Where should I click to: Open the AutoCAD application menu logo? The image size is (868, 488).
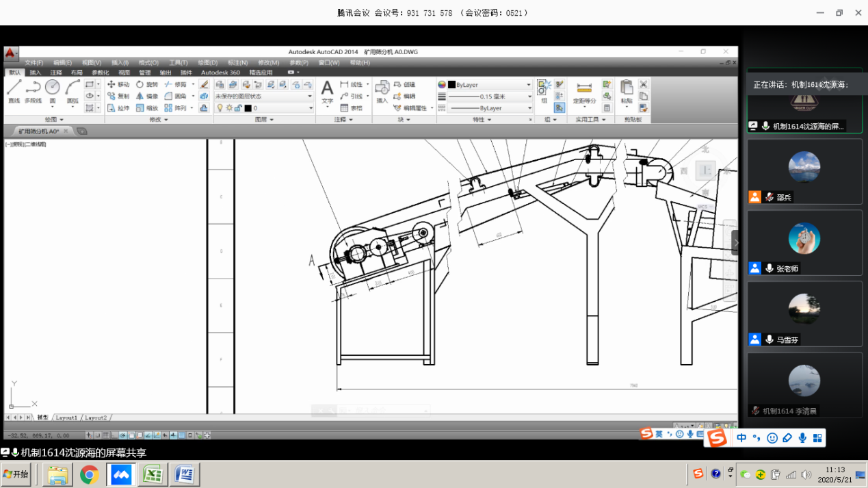click(x=10, y=53)
